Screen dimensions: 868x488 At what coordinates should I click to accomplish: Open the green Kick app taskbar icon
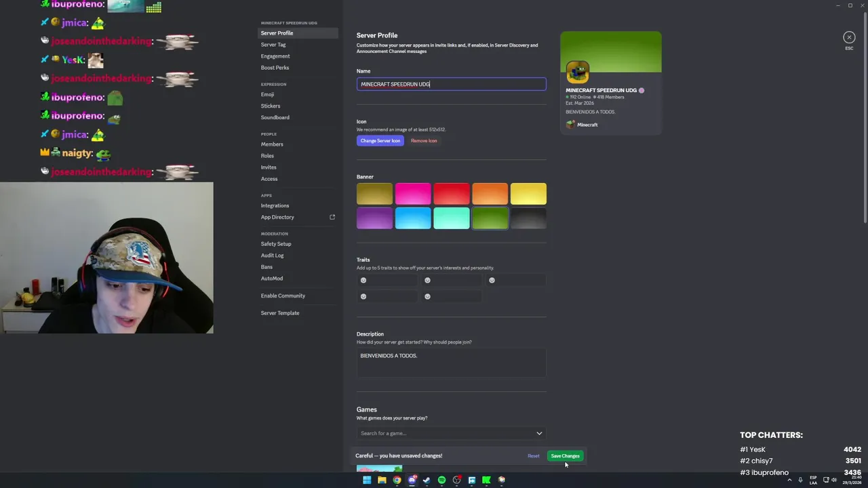point(486,480)
